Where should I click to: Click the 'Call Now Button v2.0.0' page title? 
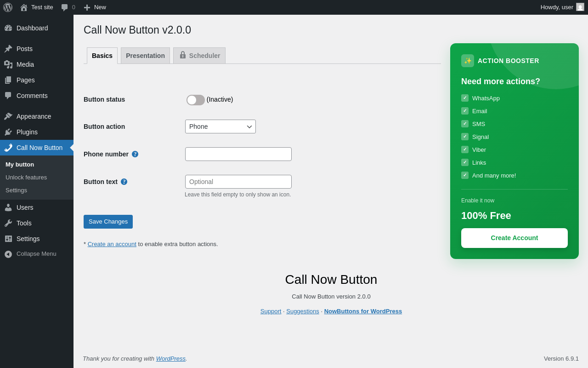137,30
